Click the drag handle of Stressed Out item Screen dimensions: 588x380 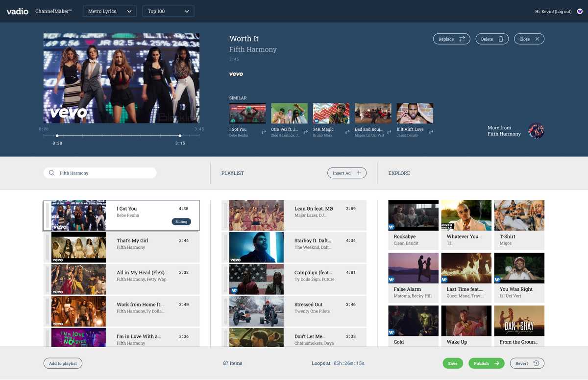coord(225,311)
